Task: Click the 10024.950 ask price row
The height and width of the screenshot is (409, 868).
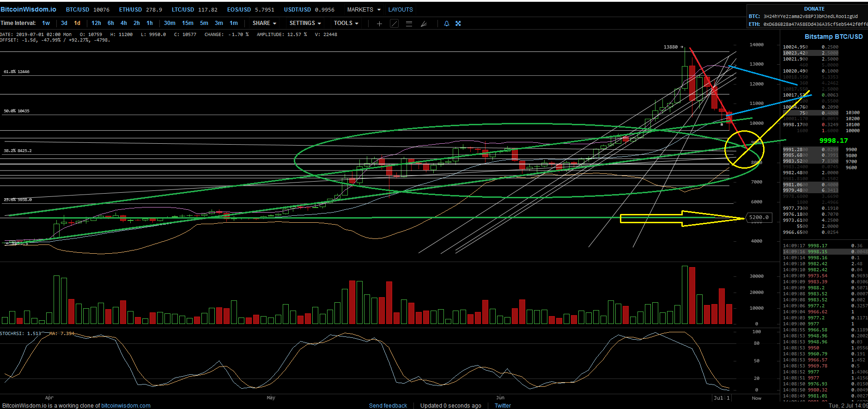Action: click(810, 47)
